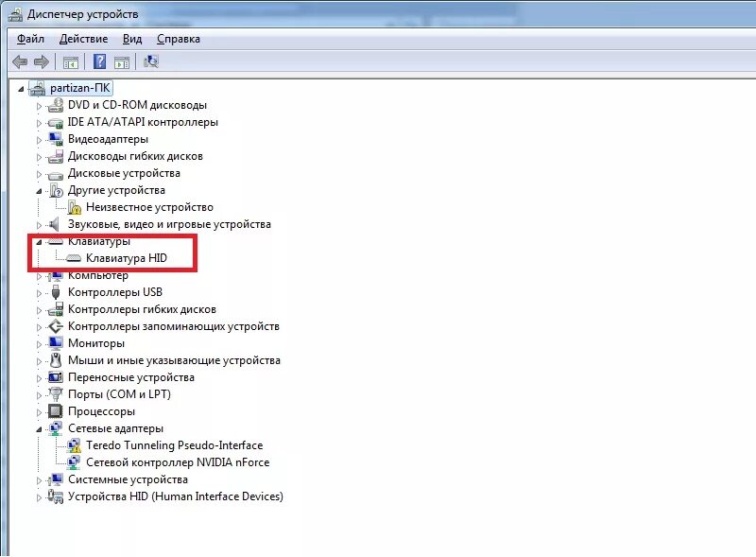Select the Системные устройства label

[x=128, y=479]
